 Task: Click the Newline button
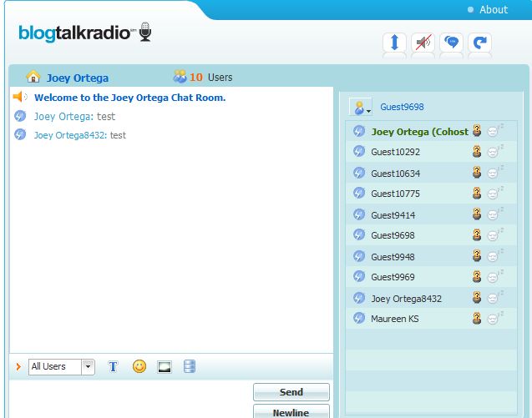click(291, 412)
